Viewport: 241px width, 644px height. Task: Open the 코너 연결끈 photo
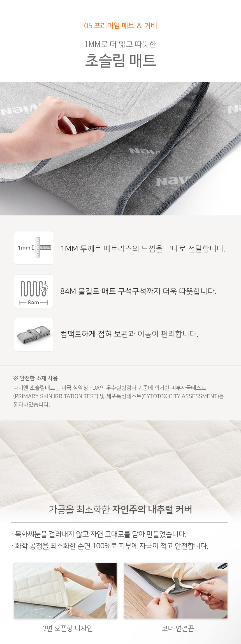pos(176,590)
